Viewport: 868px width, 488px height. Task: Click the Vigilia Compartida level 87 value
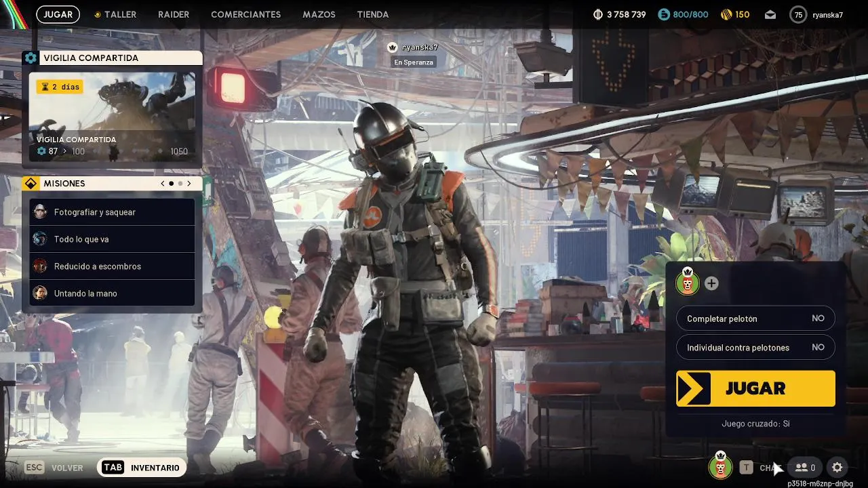[x=53, y=151]
